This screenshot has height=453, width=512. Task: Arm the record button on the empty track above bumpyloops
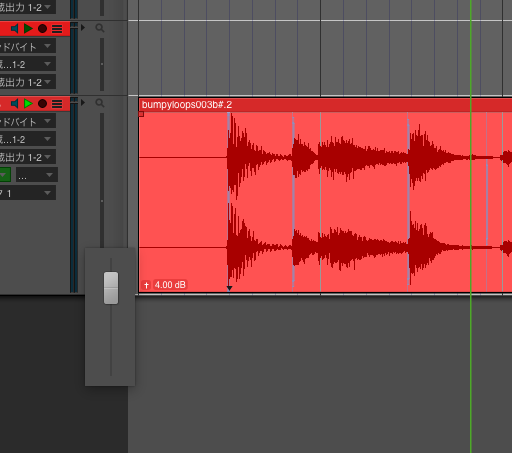[x=42, y=29]
